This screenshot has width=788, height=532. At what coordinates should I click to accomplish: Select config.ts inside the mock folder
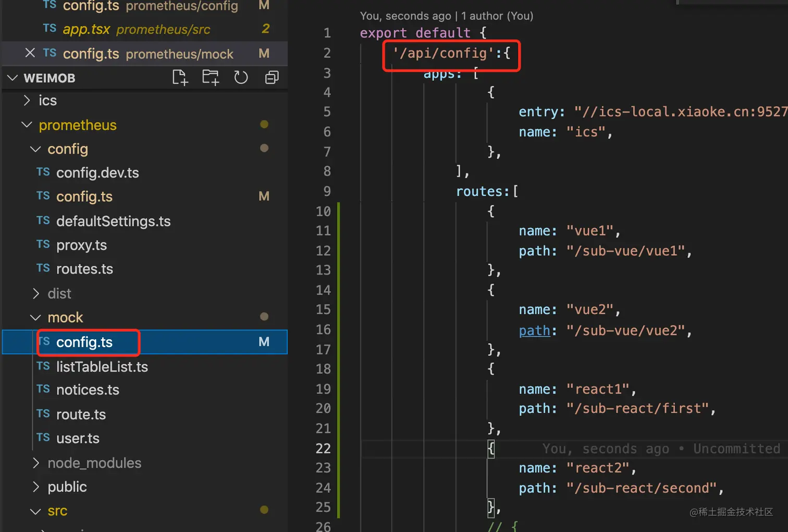click(145, 342)
